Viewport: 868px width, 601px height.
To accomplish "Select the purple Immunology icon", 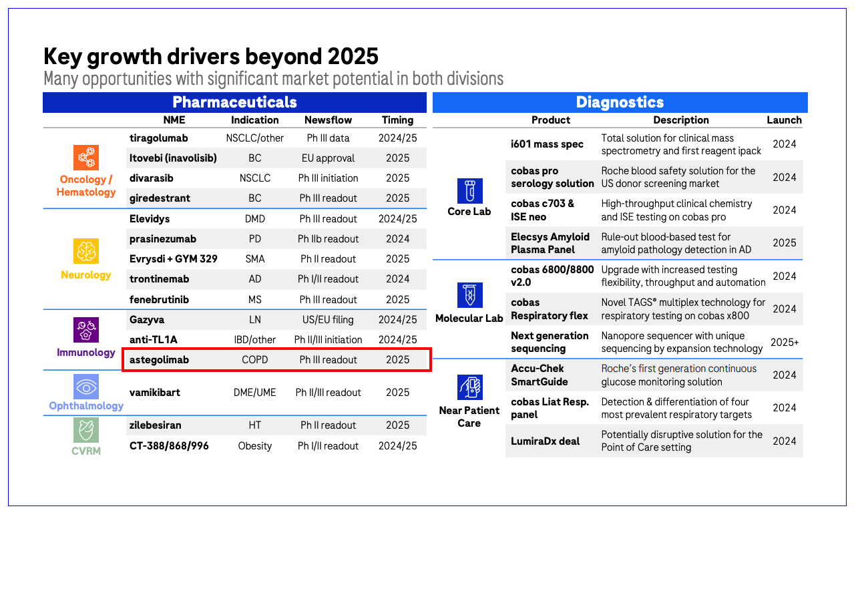I will [x=85, y=330].
